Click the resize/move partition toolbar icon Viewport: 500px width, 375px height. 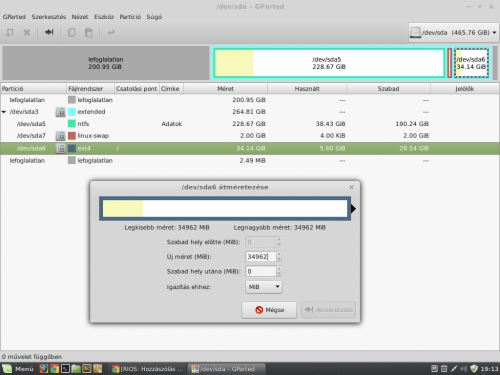click(x=49, y=32)
